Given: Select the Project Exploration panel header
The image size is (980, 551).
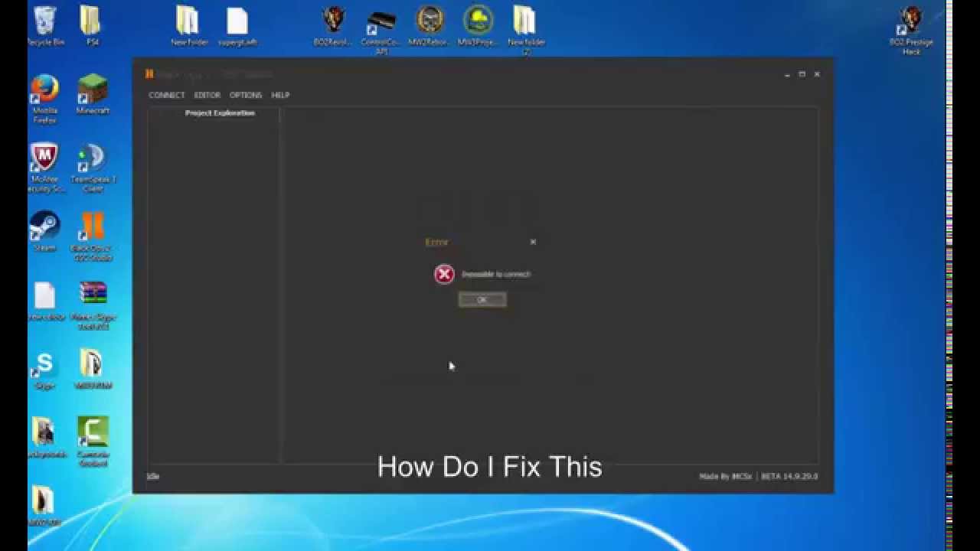Looking at the screenshot, I should [220, 112].
